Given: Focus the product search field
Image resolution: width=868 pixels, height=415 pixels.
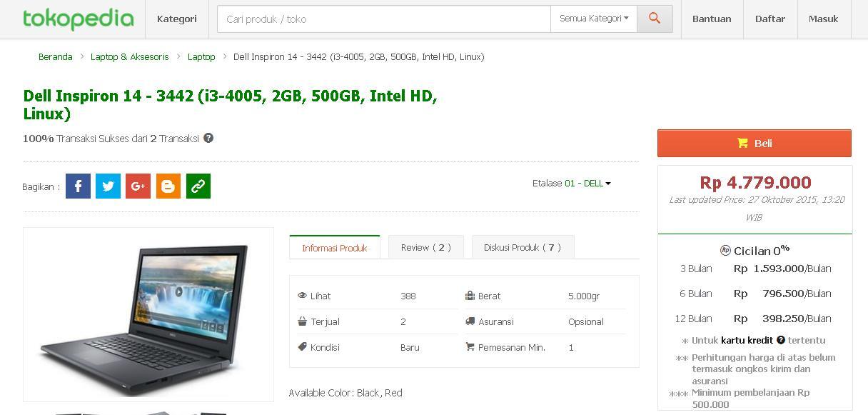Looking at the screenshot, I should coord(384,19).
